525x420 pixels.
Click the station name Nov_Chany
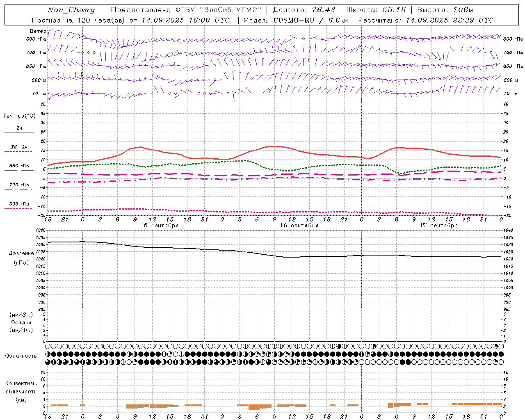point(71,10)
